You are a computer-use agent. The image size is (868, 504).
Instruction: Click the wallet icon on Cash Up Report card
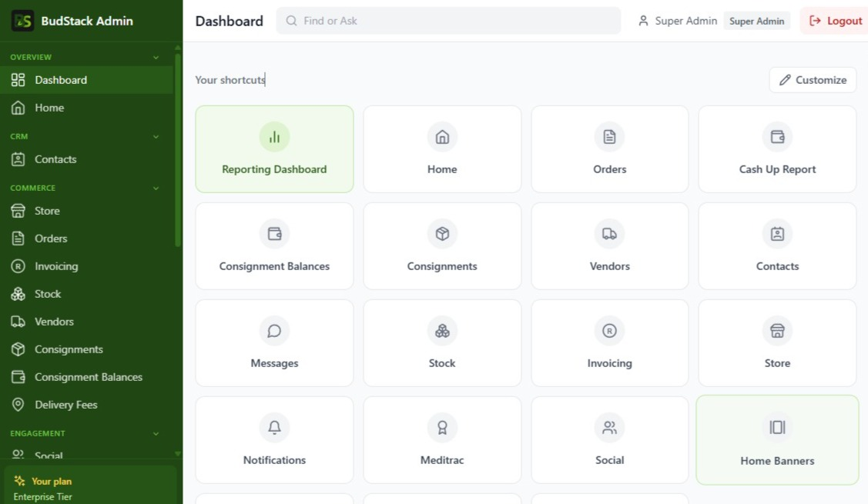[777, 137]
